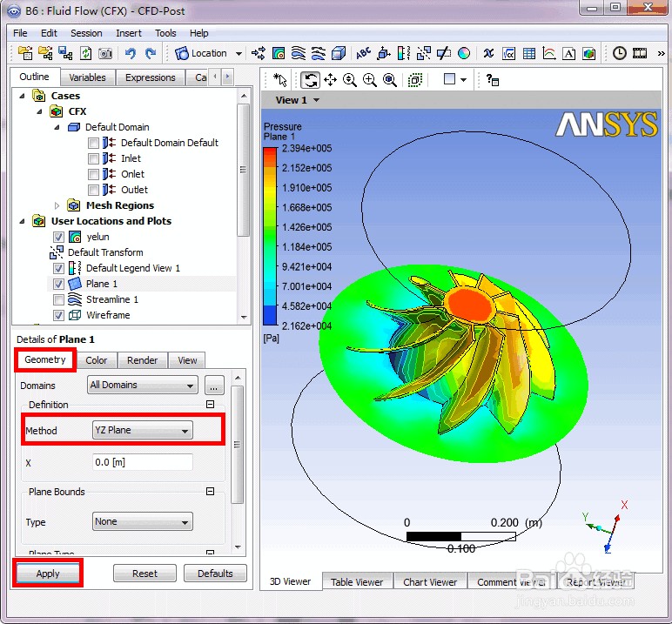Insert a Chart via graph icon
Image resolution: width=672 pixels, height=624 pixels.
(549, 53)
